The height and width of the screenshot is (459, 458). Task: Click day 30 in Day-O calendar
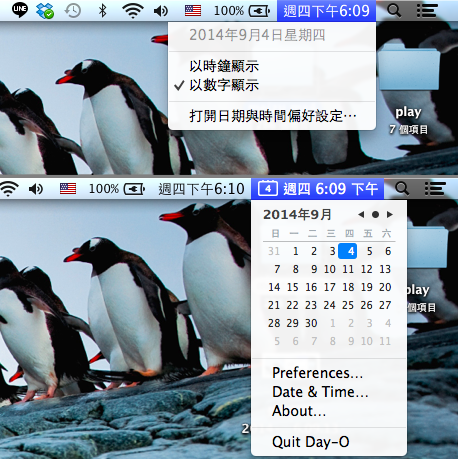[x=311, y=323]
